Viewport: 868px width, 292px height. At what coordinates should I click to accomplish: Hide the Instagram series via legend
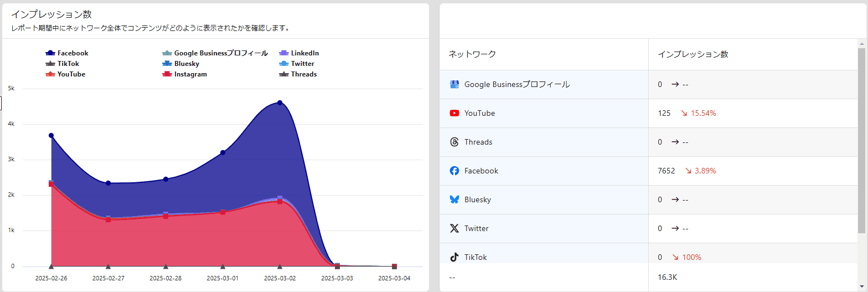(x=185, y=74)
